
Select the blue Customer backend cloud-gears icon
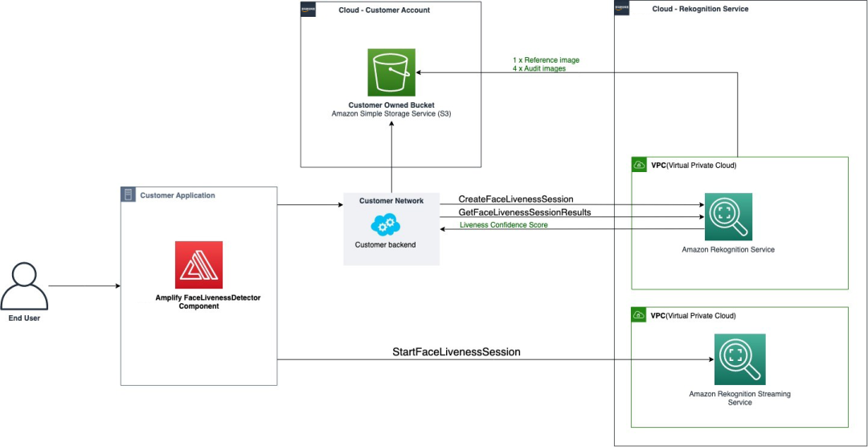pos(387,224)
